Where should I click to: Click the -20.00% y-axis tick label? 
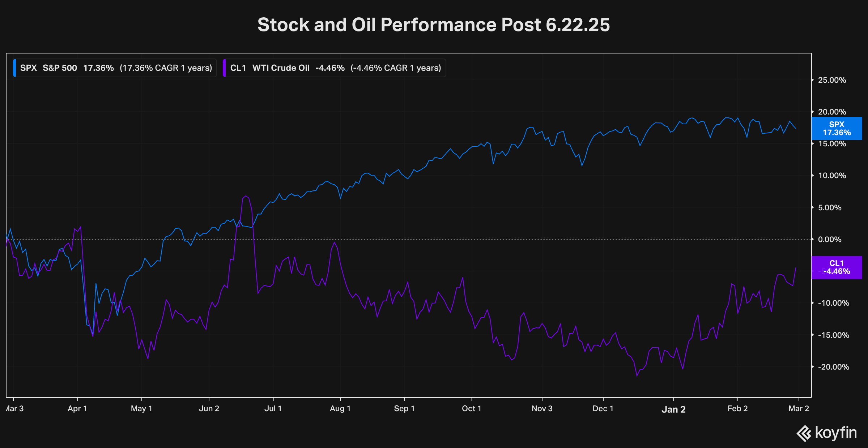click(x=833, y=367)
